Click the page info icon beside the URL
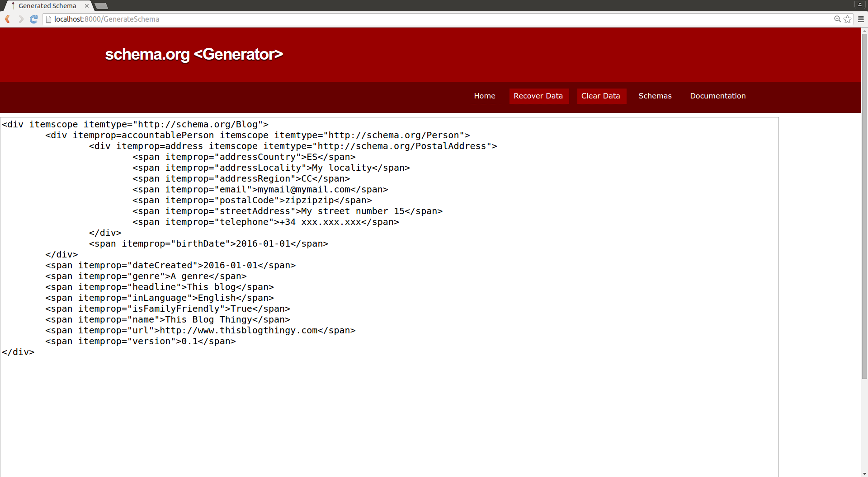This screenshot has width=868, height=477. 48,19
